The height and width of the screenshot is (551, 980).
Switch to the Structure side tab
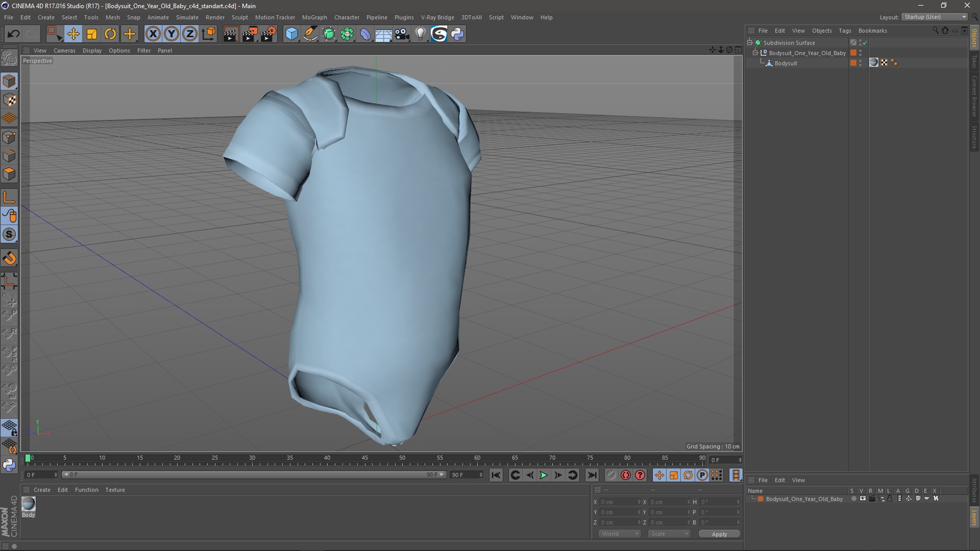[x=974, y=137]
